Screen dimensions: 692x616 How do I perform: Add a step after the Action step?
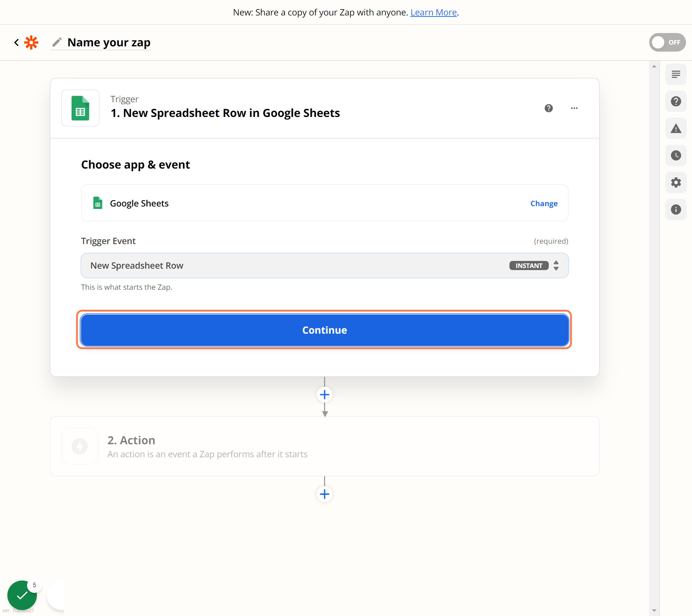(324, 494)
